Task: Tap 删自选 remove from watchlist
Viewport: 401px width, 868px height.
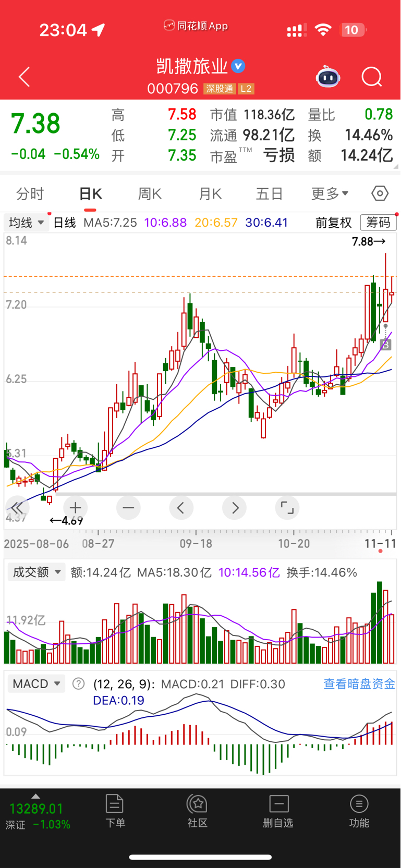Action: (x=278, y=811)
